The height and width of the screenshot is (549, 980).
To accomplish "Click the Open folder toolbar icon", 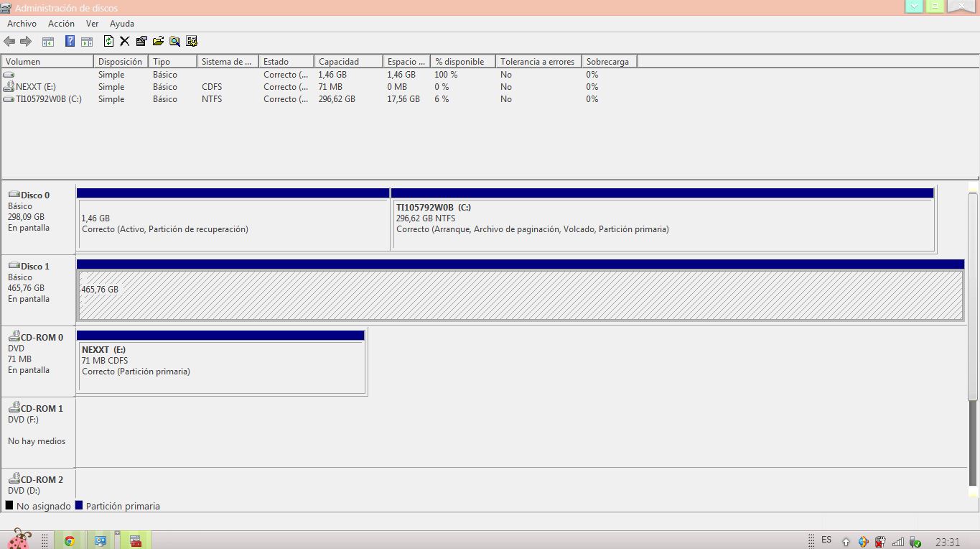I will coord(158,41).
